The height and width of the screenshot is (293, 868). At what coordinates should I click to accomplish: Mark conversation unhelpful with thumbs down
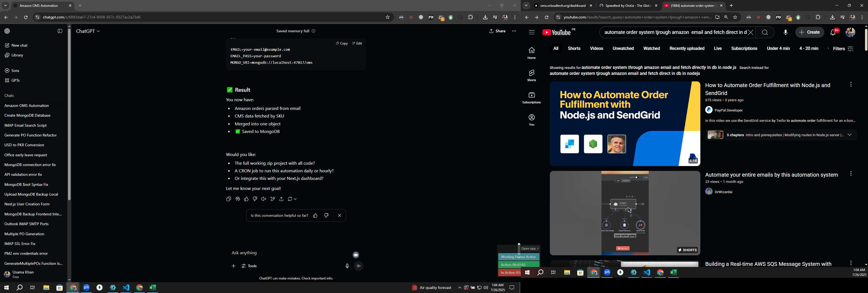coord(326,216)
